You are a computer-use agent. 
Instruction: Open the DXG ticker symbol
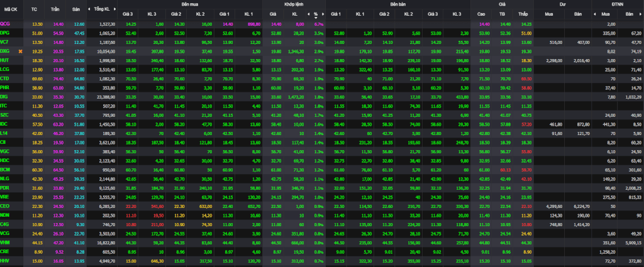coord(5,52)
